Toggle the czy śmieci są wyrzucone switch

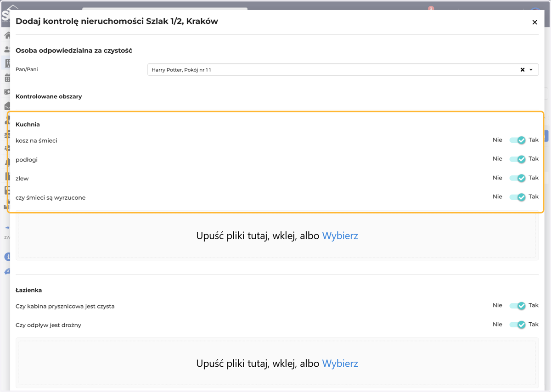(517, 197)
